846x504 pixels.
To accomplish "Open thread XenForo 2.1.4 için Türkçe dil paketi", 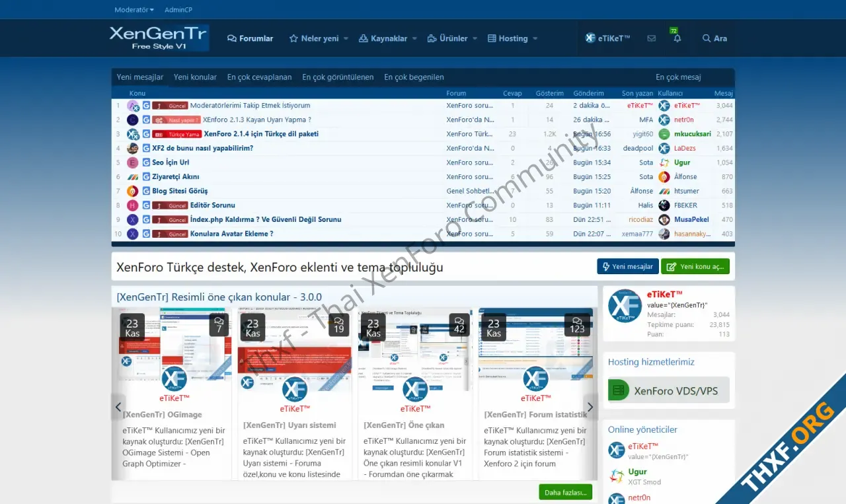I will point(261,134).
